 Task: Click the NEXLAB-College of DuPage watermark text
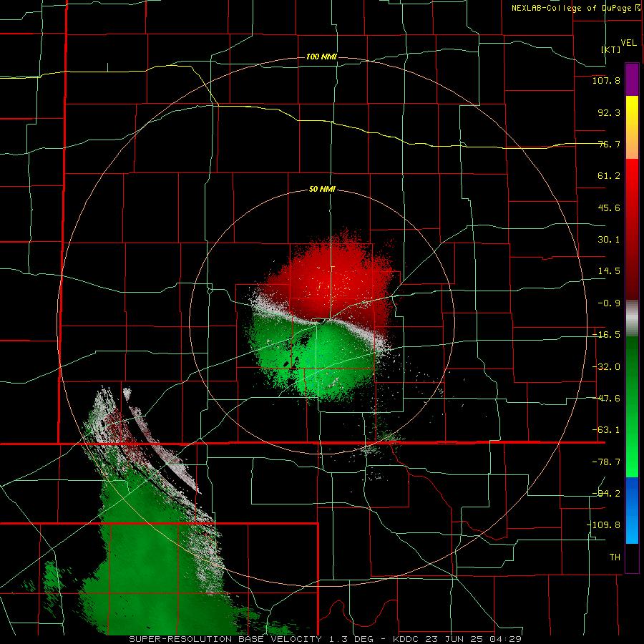click(x=575, y=8)
